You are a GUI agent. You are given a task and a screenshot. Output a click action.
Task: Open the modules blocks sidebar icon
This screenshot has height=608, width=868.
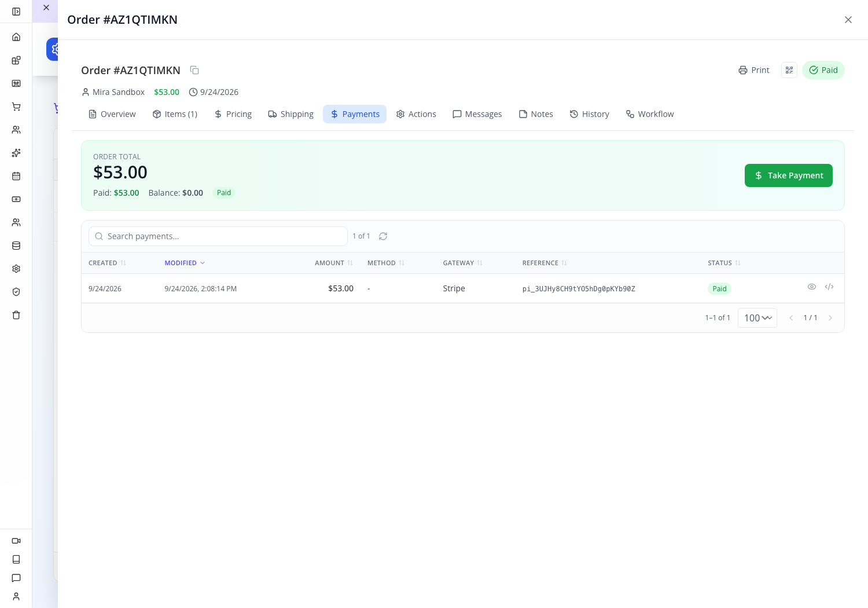click(16, 60)
